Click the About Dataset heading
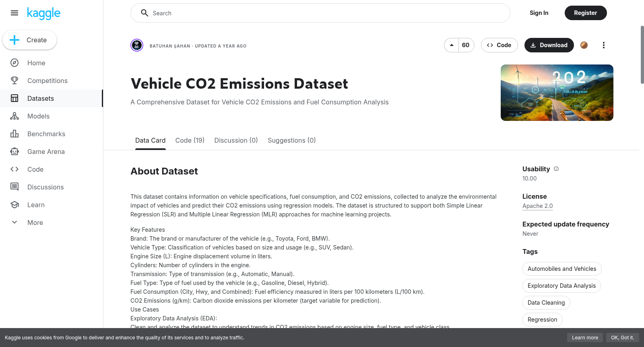644x347 pixels. (164, 171)
